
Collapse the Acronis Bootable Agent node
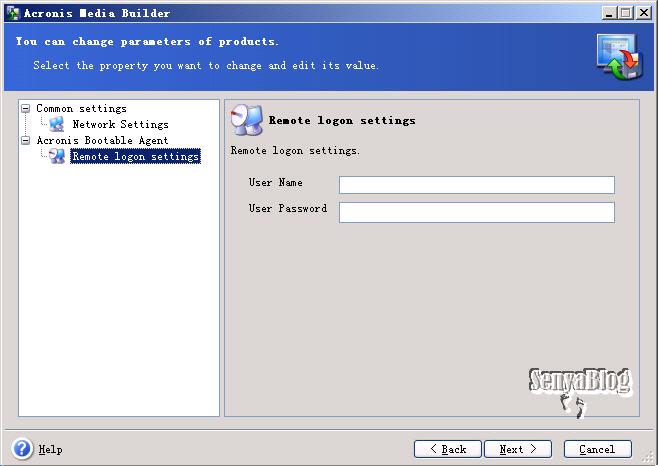(x=26, y=140)
